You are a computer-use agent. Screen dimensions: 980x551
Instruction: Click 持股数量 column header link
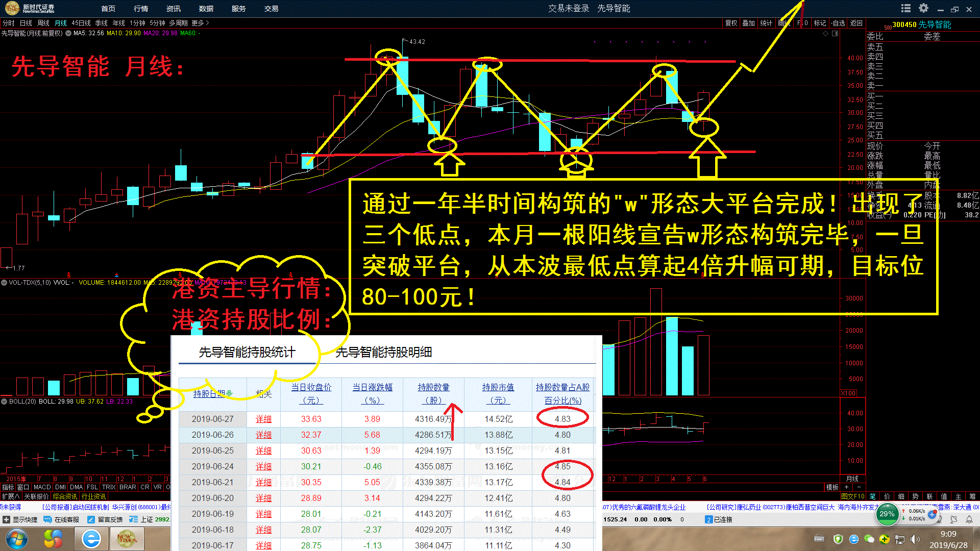coord(433,393)
